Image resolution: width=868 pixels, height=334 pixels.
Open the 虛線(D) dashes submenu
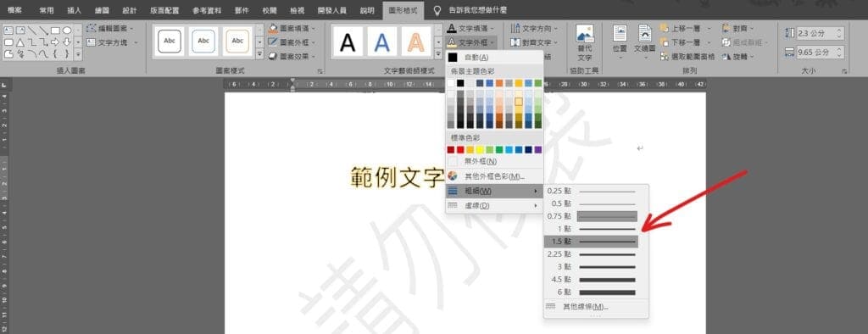[x=495, y=205]
